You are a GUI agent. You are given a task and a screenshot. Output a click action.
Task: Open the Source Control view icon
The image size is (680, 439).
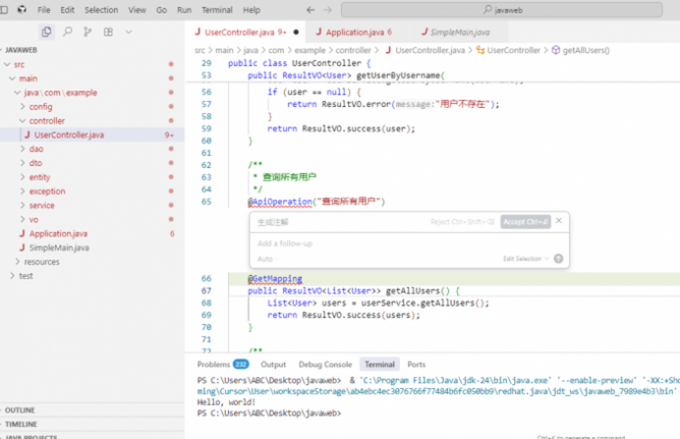88,32
